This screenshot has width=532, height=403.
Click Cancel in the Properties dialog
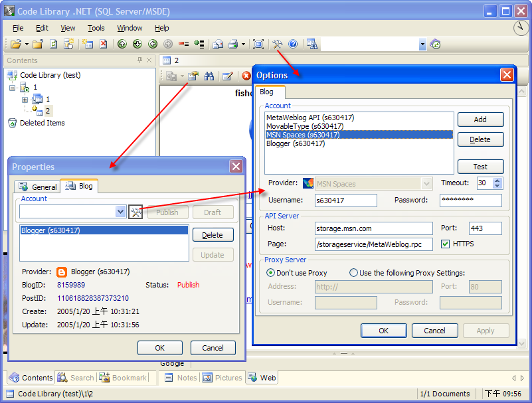click(x=213, y=348)
